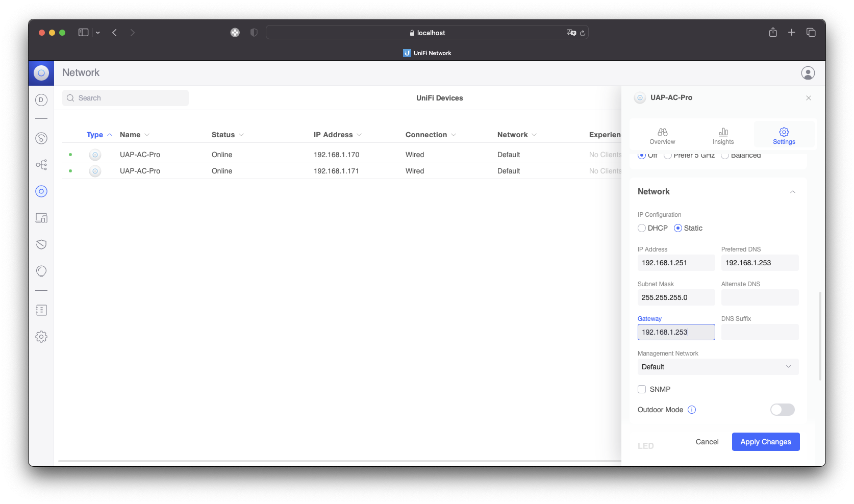Click the empty Alternate DNS field
The height and width of the screenshot is (504, 854).
click(x=760, y=297)
